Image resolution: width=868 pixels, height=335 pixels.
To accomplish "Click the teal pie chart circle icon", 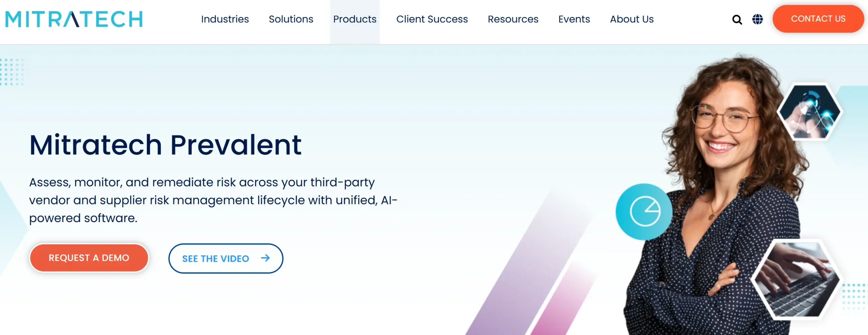I will point(644,212).
